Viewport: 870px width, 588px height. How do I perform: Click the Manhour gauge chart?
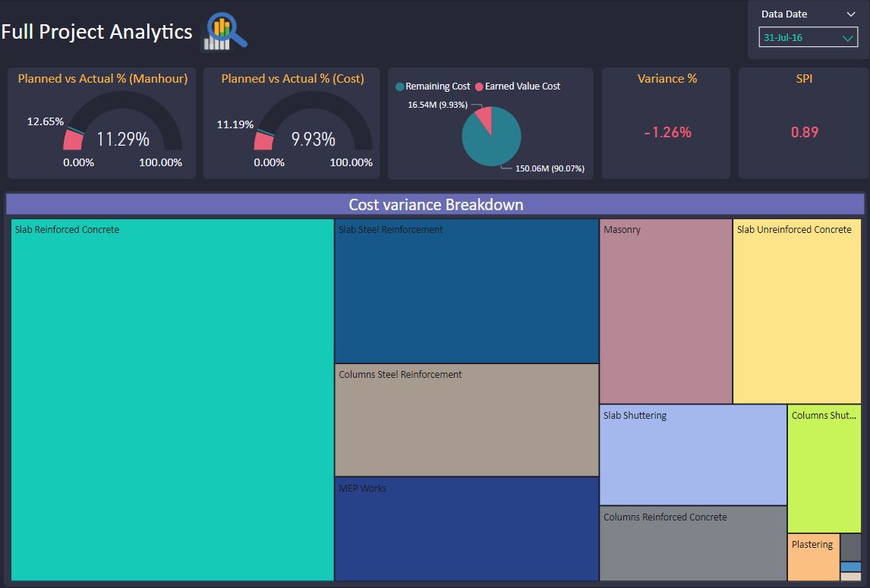[122, 121]
